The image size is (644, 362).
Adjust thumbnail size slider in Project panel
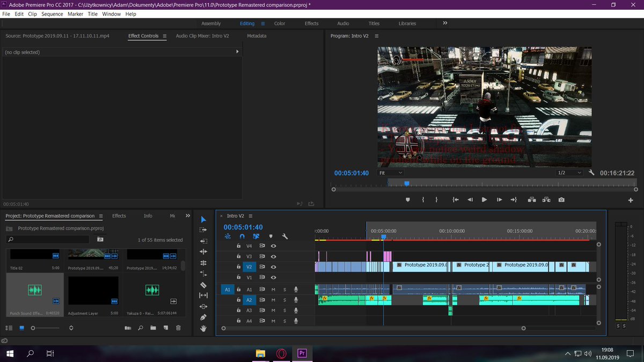(33, 328)
